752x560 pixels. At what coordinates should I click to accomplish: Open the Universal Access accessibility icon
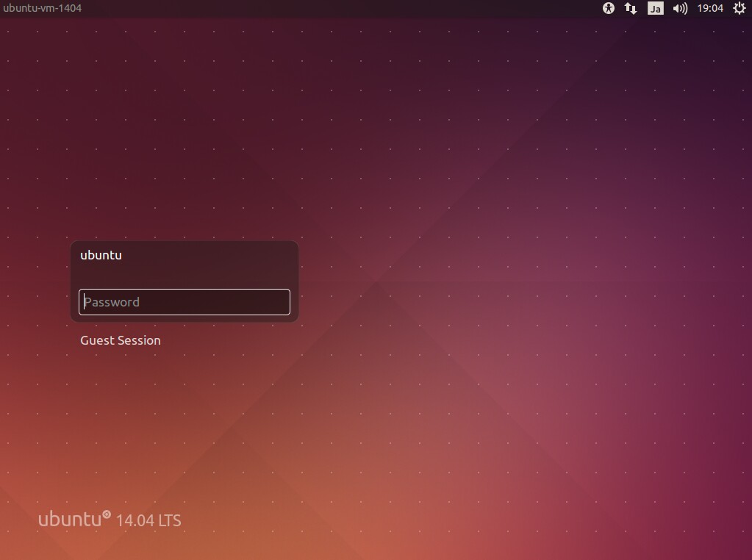pos(608,8)
